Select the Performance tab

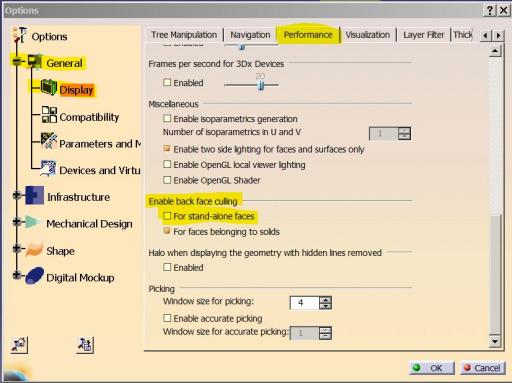(308, 35)
